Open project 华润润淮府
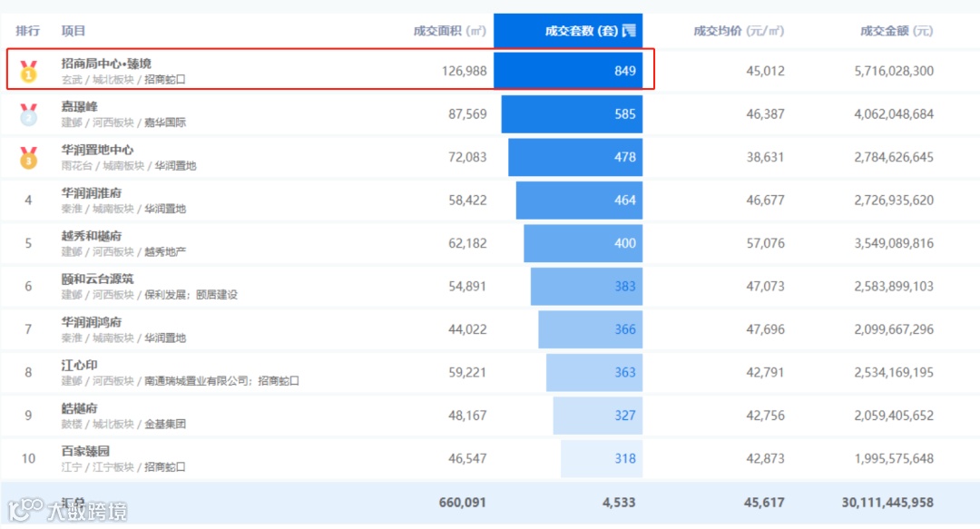Viewport: 980px width, 529px height. 92,193
